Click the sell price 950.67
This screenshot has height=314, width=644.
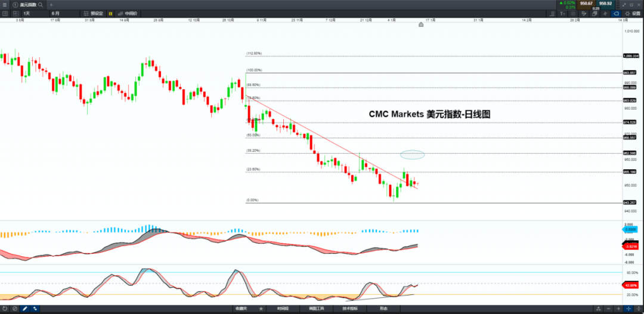tap(586, 4)
